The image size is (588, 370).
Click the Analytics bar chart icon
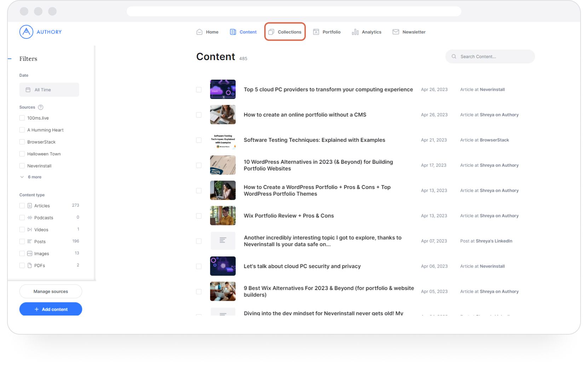click(x=355, y=32)
